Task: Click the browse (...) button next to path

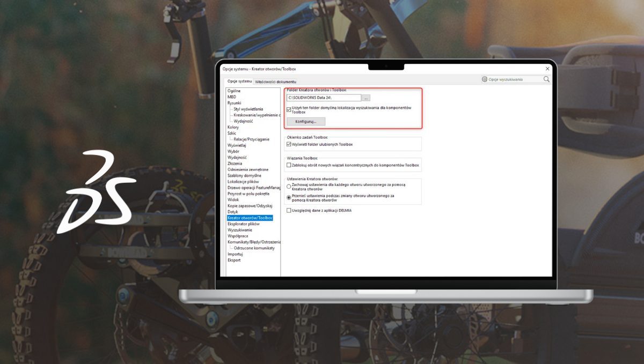Action: (366, 98)
